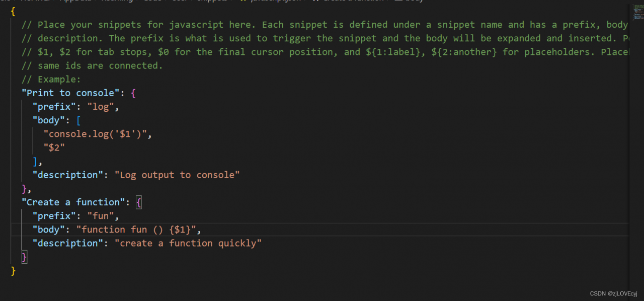Click comment starting "// Place your snippets"

tap(325, 25)
